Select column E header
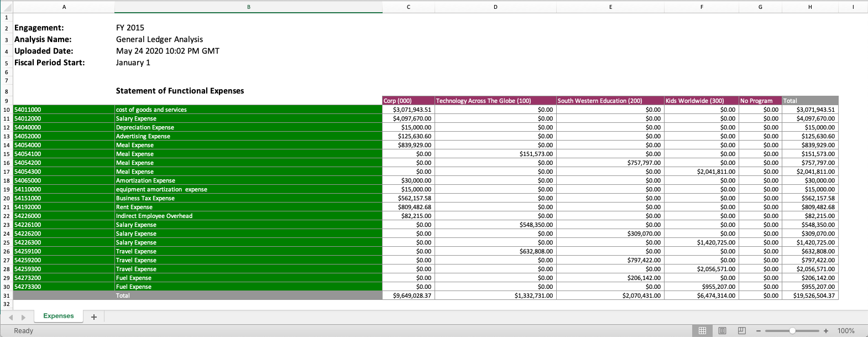 (x=610, y=7)
